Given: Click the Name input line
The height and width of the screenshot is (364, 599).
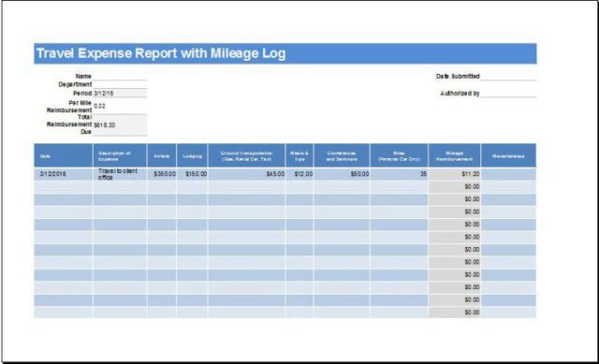Looking at the screenshot, I should 120,77.
